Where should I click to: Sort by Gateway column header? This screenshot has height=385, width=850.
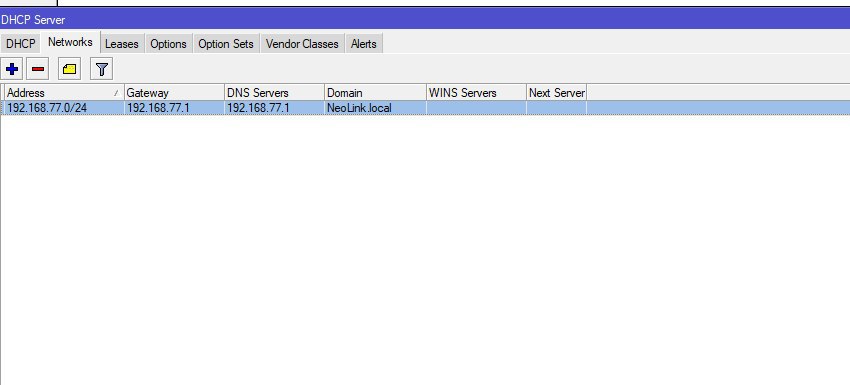tap(174, 93)
